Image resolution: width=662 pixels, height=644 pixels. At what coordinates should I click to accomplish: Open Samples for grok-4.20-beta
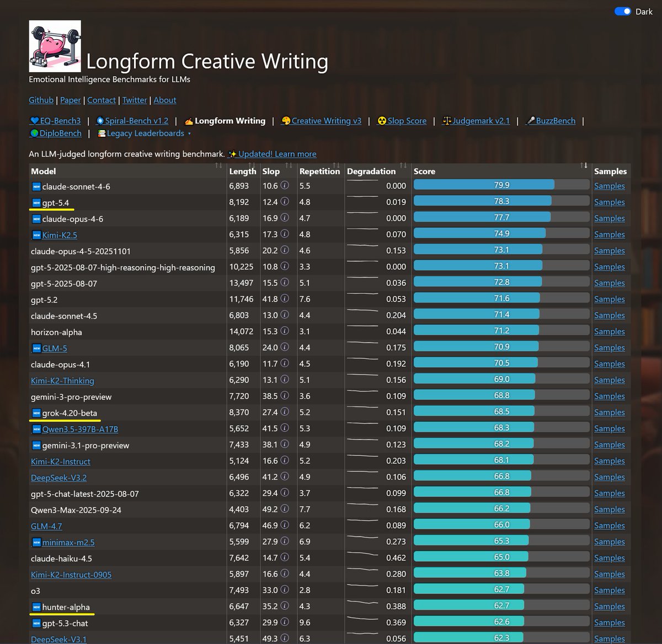610,412
